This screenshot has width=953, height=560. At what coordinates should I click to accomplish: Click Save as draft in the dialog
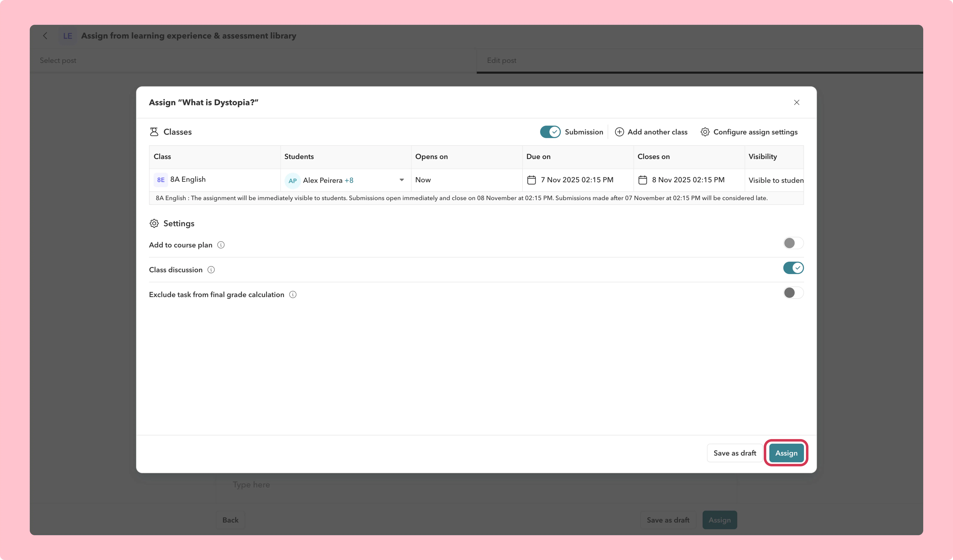click(x=735, y=453)
